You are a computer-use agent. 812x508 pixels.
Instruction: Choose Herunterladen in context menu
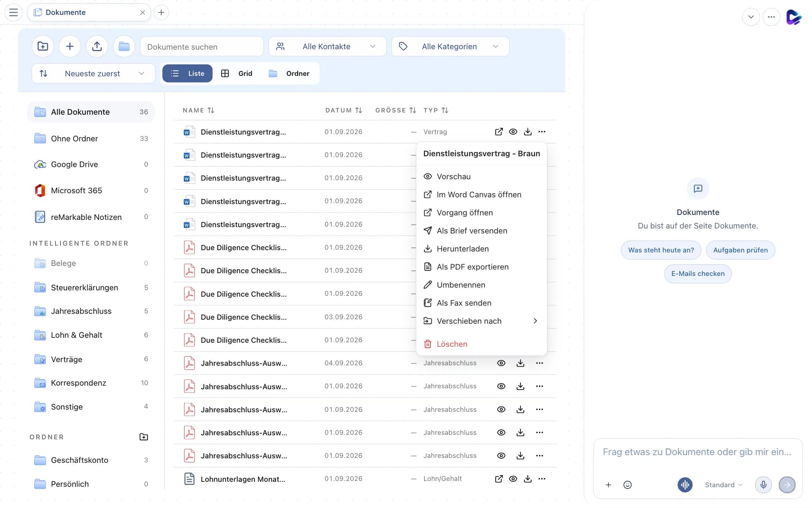481,249
